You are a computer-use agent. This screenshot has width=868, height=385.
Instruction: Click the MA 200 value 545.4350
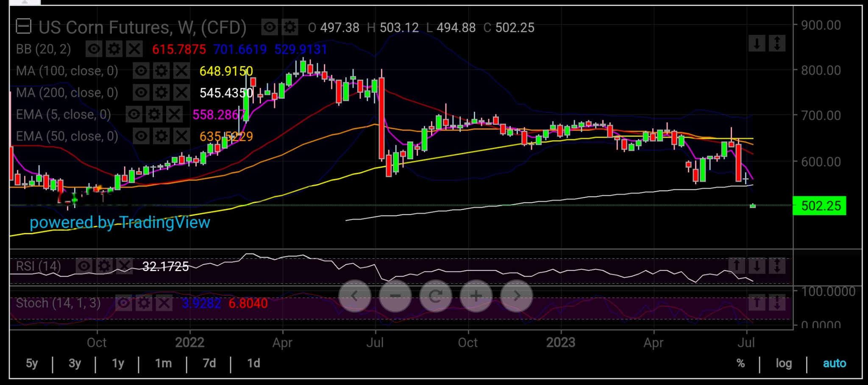[226, 93]
